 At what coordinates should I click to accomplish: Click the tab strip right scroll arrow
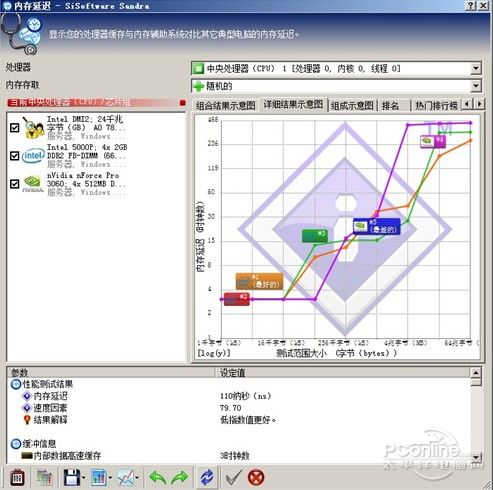click(x=479, y=104)
